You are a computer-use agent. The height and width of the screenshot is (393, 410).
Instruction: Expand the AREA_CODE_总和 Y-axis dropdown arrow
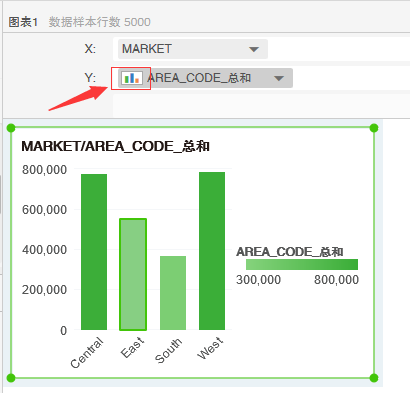click(279, 79)
